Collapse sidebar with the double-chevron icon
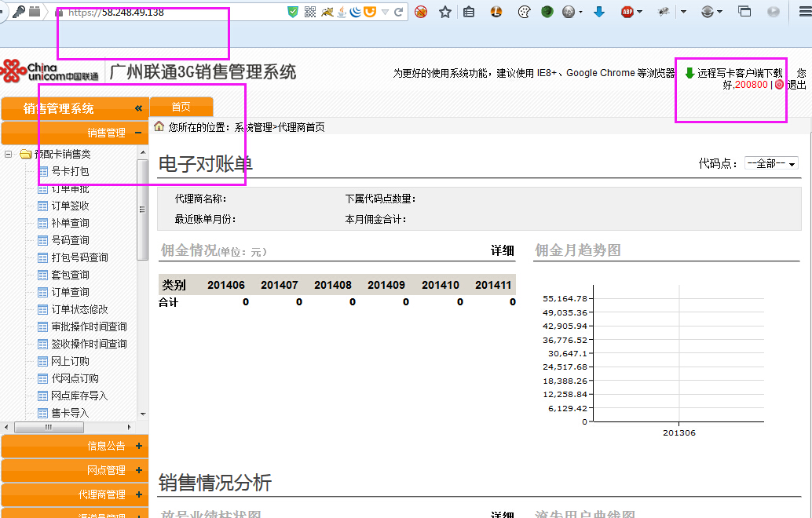 (138, 108)
